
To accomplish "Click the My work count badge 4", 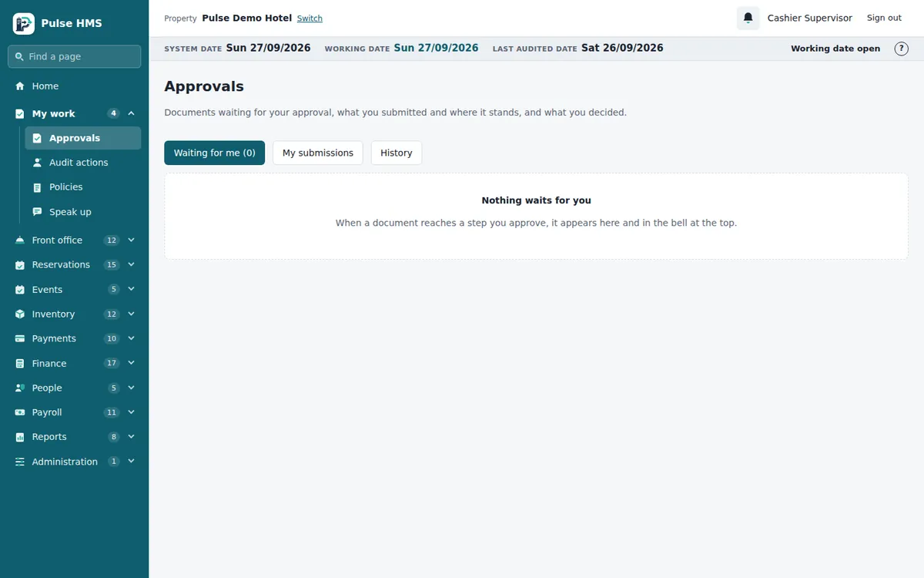I will (x=113, y=113).
